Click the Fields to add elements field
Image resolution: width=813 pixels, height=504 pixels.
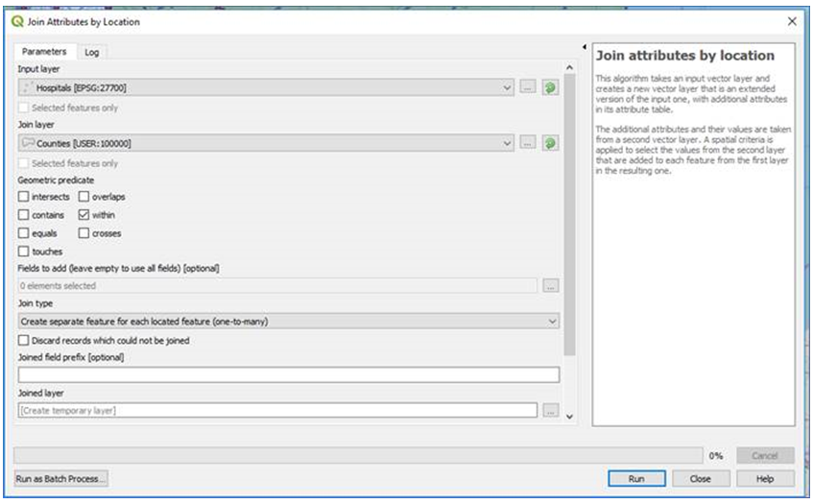click(277, 286)
